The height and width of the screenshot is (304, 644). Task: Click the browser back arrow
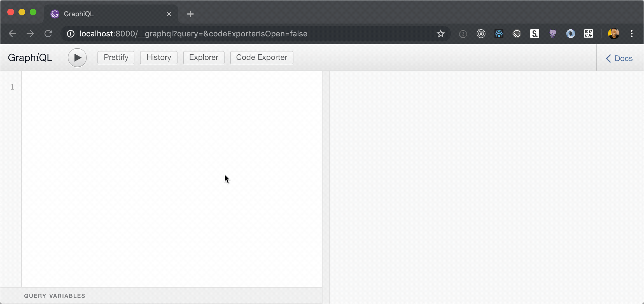(12, 34)
